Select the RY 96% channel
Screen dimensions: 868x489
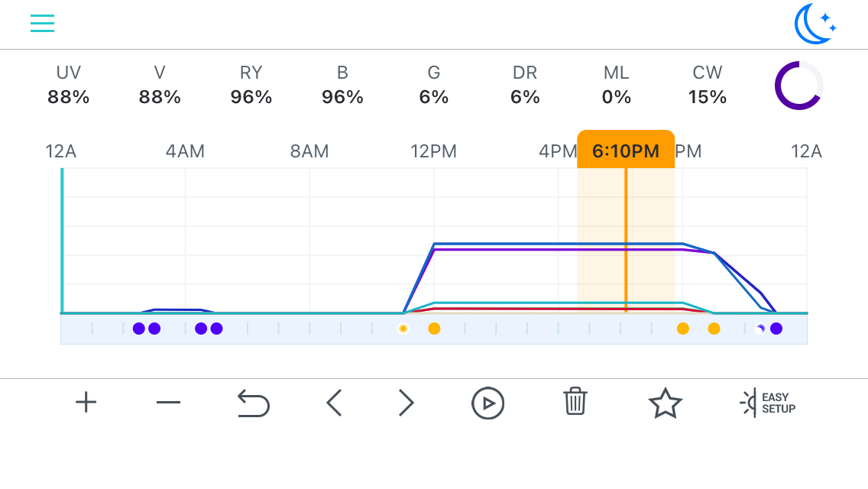coord(251,85)
